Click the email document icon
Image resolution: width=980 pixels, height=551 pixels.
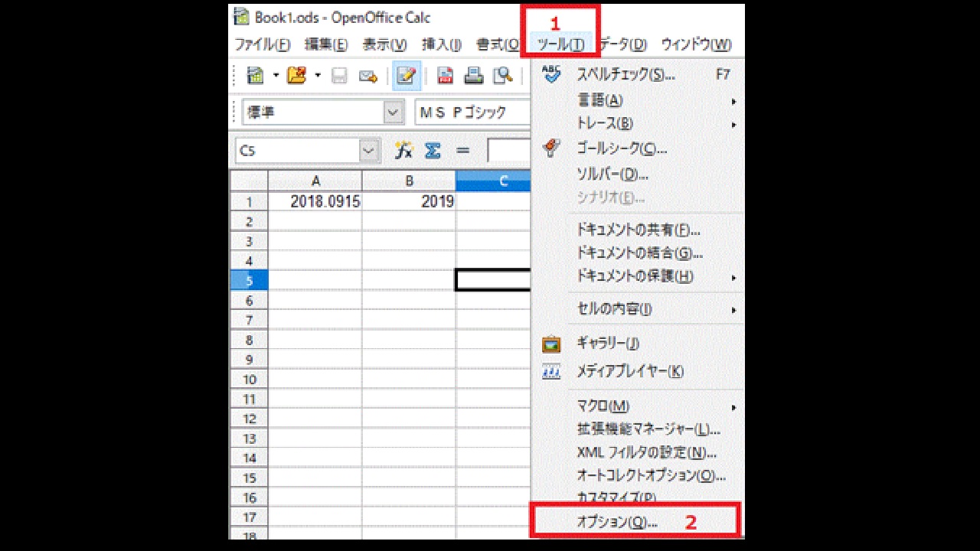[368, 76]
